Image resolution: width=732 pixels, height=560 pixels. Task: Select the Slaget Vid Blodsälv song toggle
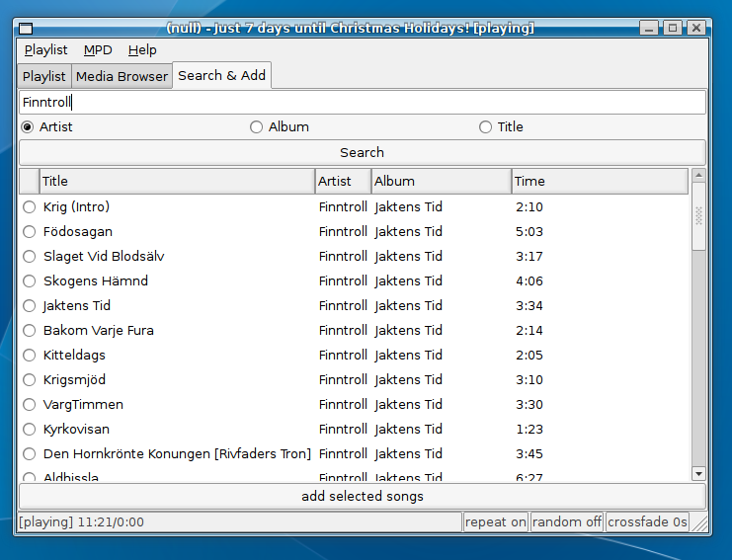click(x=30, y=256)
